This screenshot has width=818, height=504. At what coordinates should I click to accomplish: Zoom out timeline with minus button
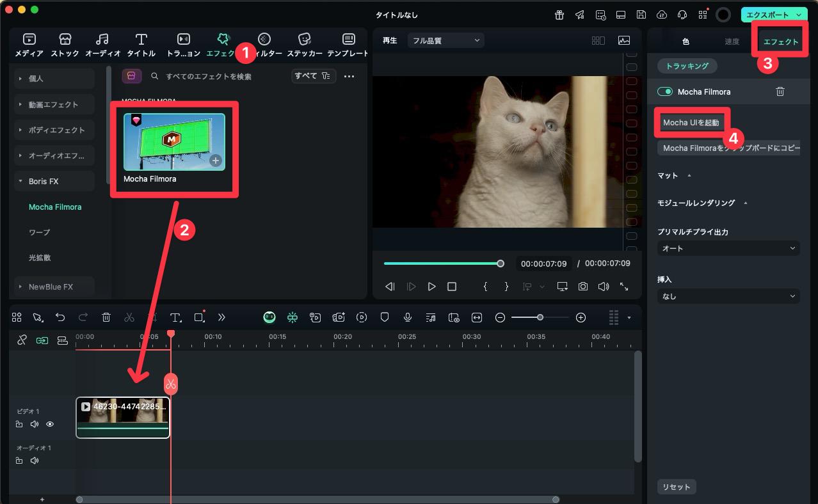point(501,317)
